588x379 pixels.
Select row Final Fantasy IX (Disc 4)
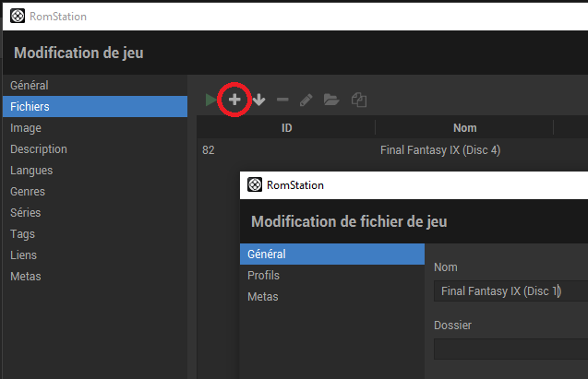392,150
